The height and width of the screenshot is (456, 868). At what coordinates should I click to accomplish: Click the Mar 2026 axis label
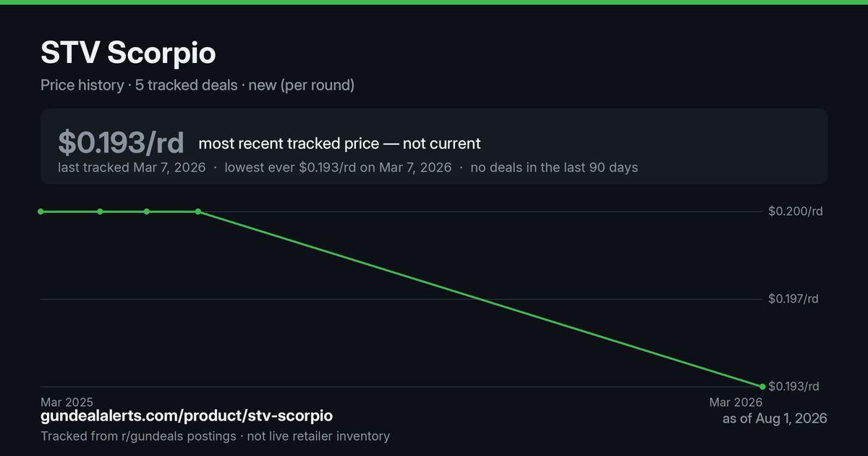736,402
